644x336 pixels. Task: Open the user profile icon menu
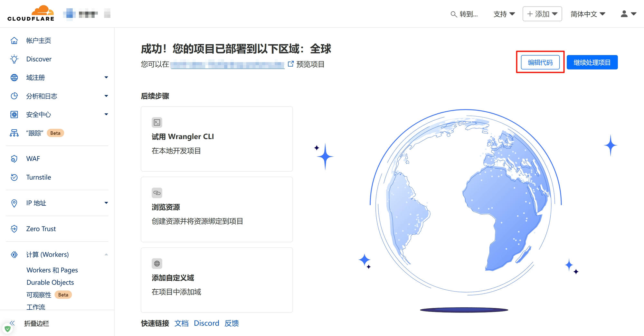[628, 14]
